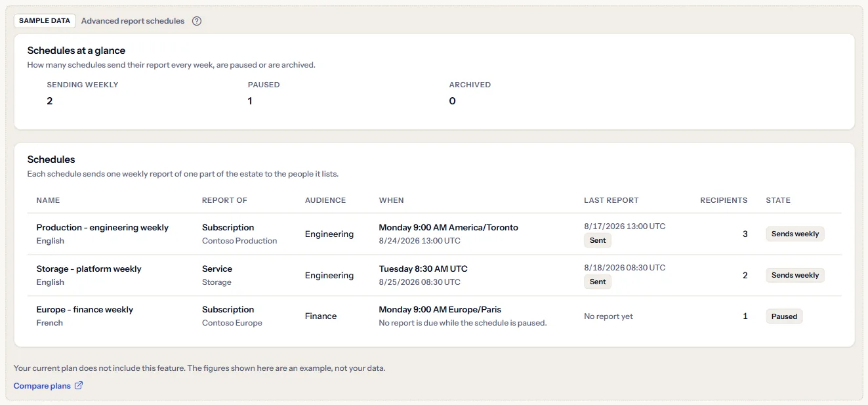Click Engineering audience in Storage row
Viewport: 868px width, 405px height.
[329, 276]
